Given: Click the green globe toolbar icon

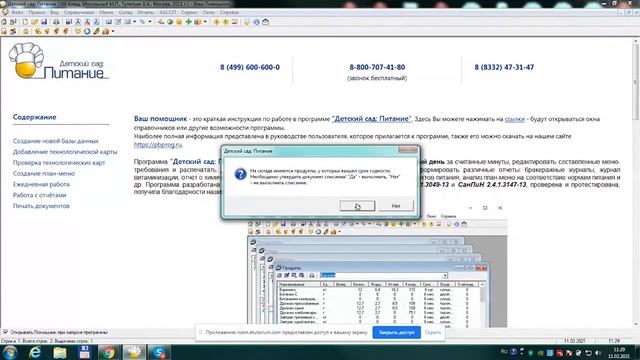Looking at the screenshot, I should [170, 22].
